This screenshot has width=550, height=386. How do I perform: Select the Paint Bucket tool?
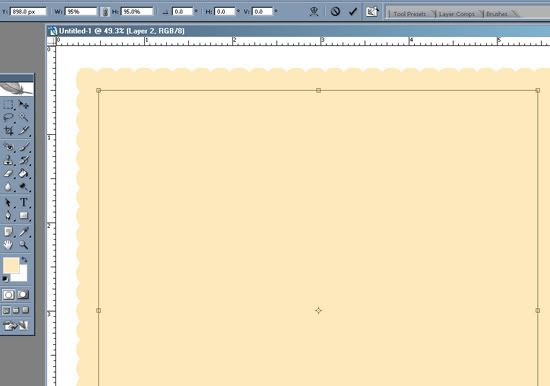24,174
